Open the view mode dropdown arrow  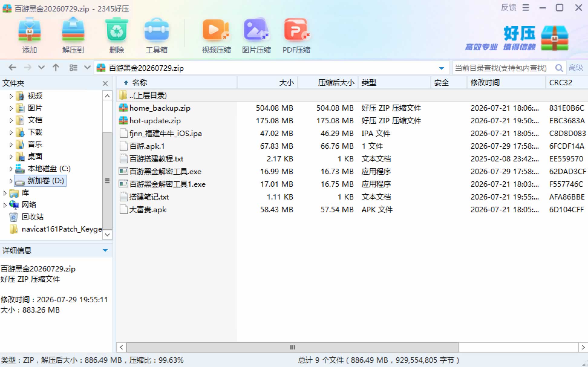click(87, 67)
